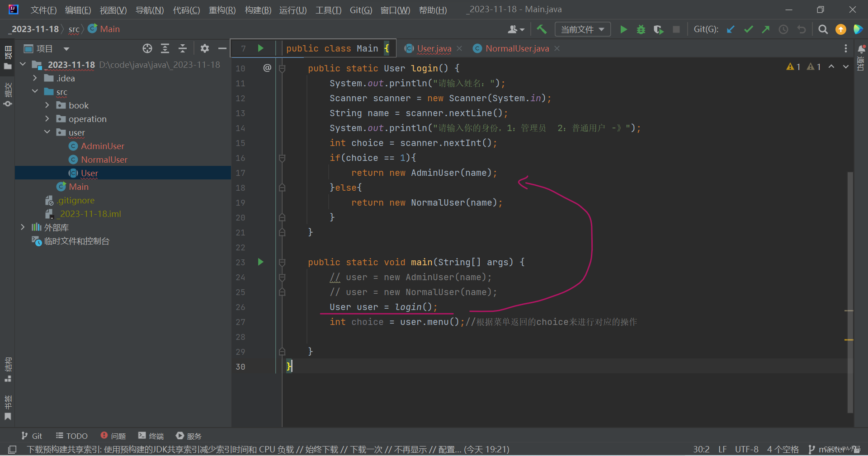Open Project panel settings gear
The image size is (868, 456).
205,48
